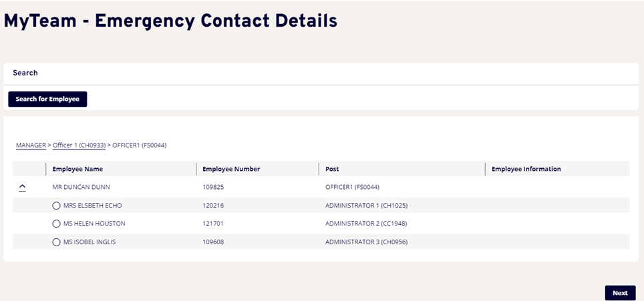Click Employee Name column header
This screenshot has width=644, height=301.
(77, 169)
